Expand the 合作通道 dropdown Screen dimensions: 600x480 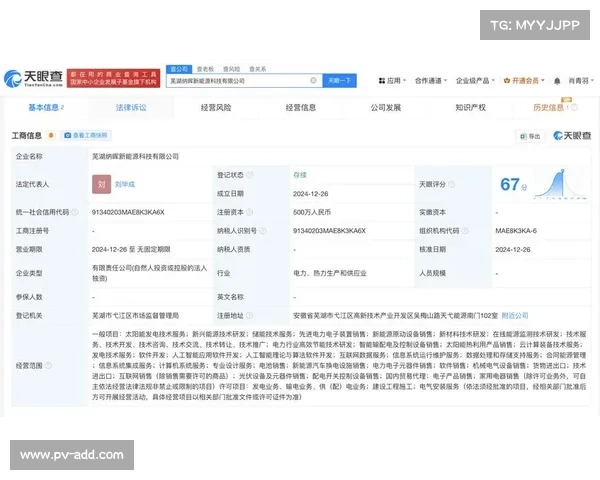point(431,81)
